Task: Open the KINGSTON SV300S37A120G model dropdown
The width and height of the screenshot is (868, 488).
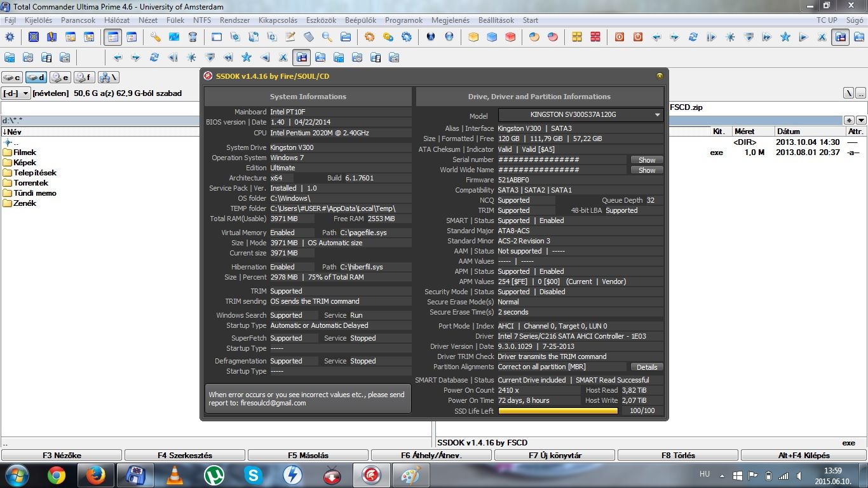Action: click(x=580, y=115)
